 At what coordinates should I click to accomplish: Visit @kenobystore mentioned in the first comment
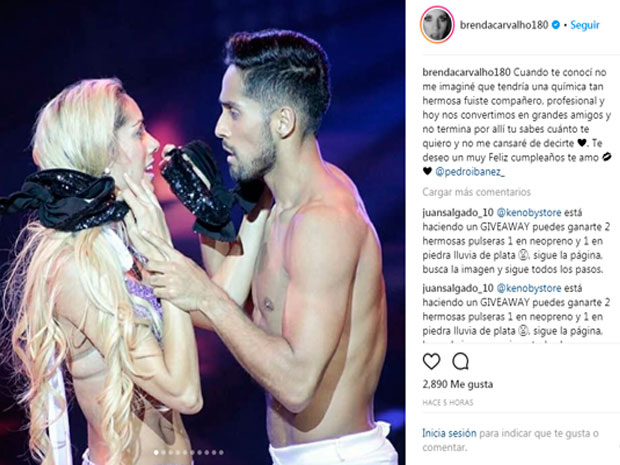pyautogui.click(x=529, y=213)
